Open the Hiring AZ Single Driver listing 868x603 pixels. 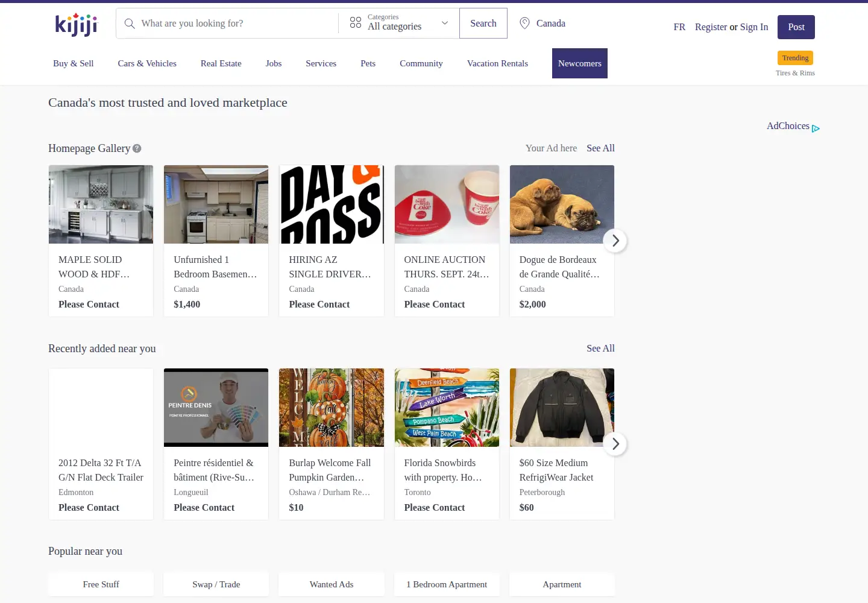[x=332, y=241]
